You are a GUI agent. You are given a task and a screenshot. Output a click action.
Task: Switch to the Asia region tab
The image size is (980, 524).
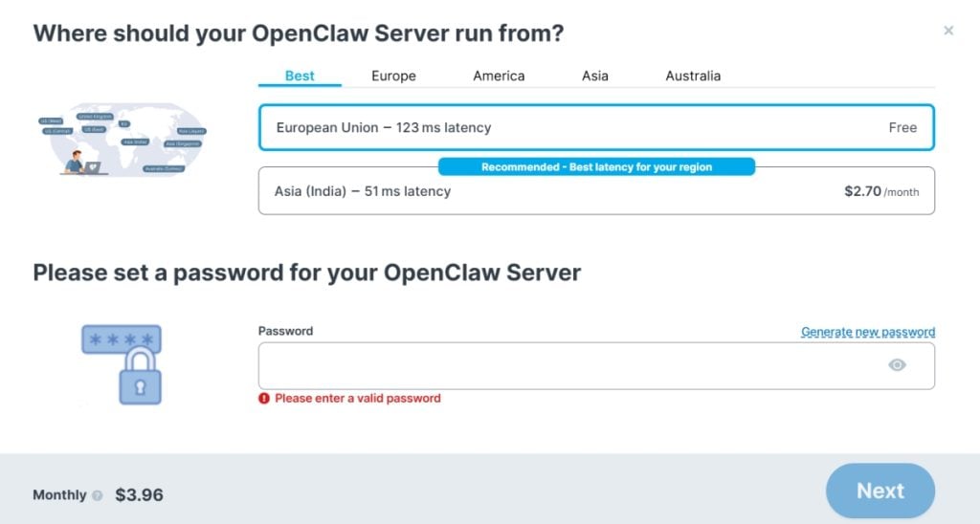(595, 76)
